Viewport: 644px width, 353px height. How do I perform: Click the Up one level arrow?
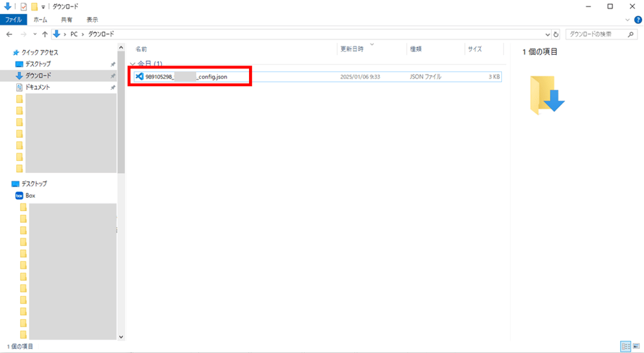pos(45,34)
